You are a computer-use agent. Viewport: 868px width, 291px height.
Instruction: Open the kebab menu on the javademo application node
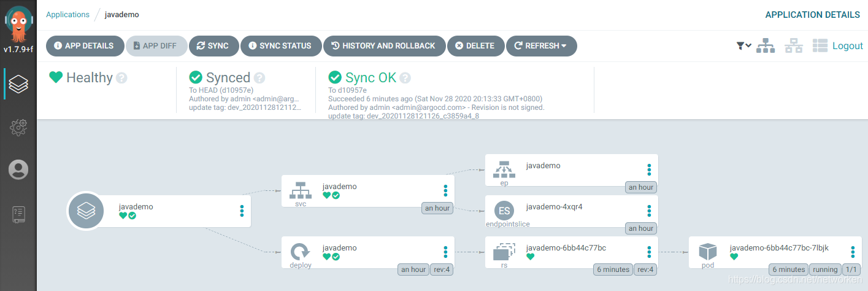[242, 211]
